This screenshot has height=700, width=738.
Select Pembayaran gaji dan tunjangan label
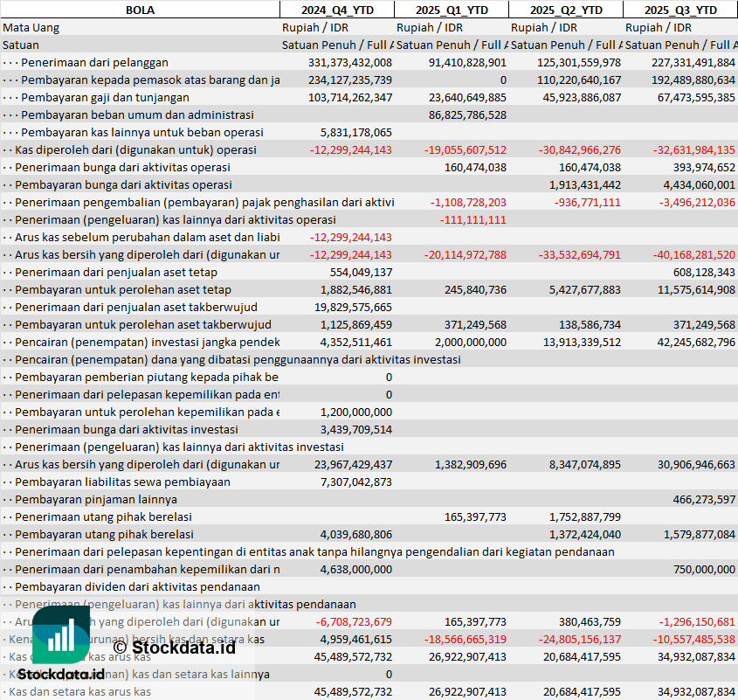click(x=105, y=98)
